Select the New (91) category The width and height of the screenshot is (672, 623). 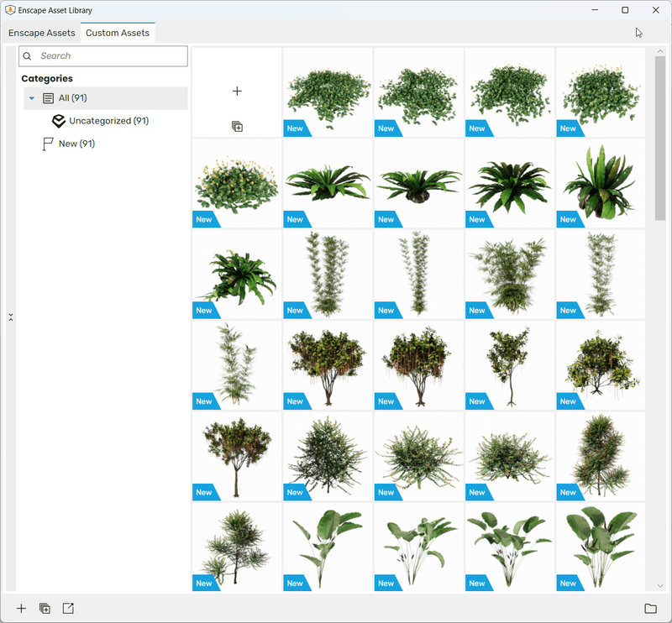76,144
